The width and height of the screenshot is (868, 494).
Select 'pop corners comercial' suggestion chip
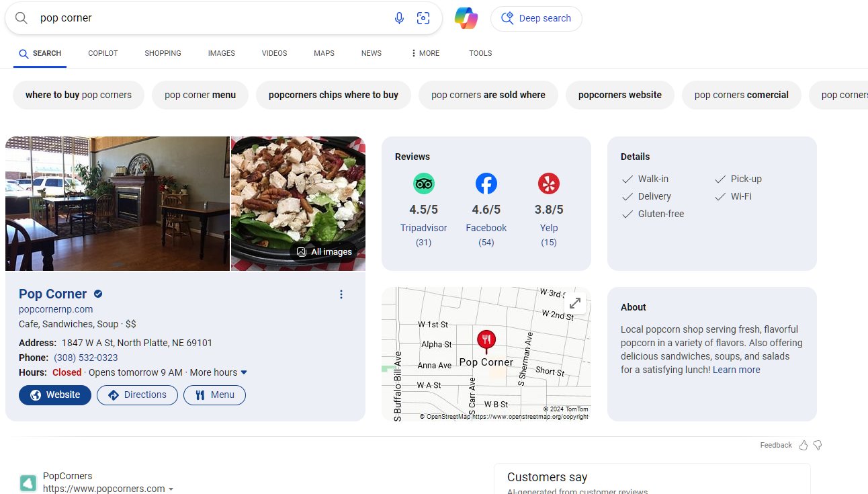point(742,95)
